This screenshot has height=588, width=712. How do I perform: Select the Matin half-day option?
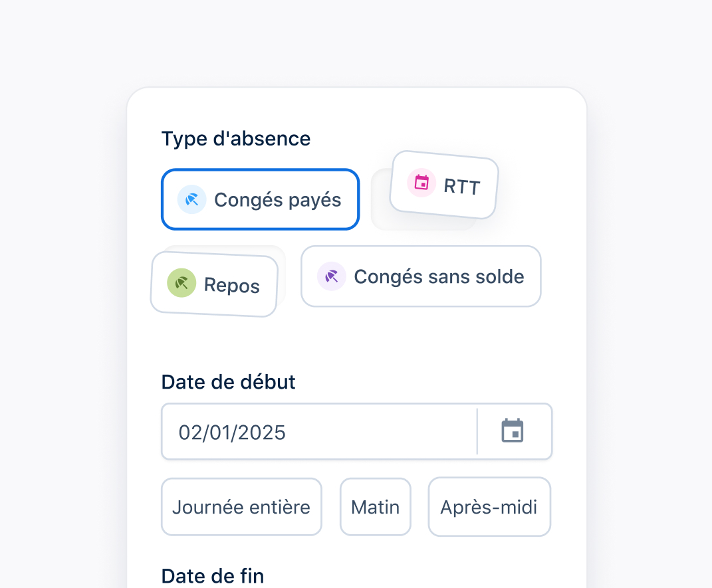coord(376,507)
